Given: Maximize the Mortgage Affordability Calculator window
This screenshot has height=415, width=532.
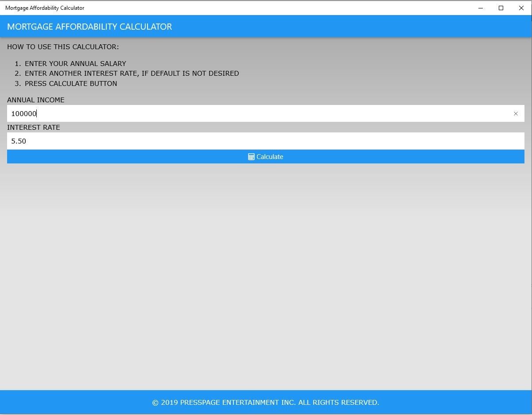Looking at the screenshot, I should [x=501, y=8].
